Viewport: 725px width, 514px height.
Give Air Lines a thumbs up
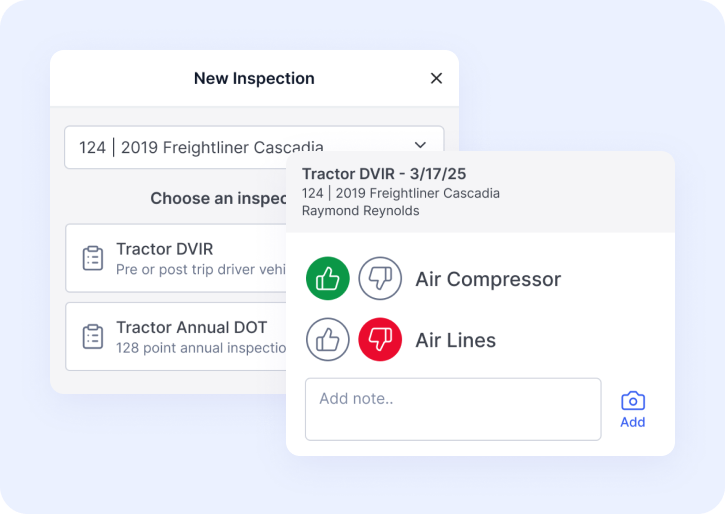coord(328,340)
